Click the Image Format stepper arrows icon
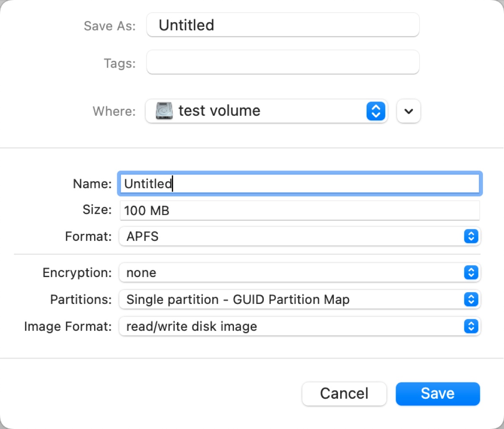Viewport: 504px width, 429px height. click(471, 327)
